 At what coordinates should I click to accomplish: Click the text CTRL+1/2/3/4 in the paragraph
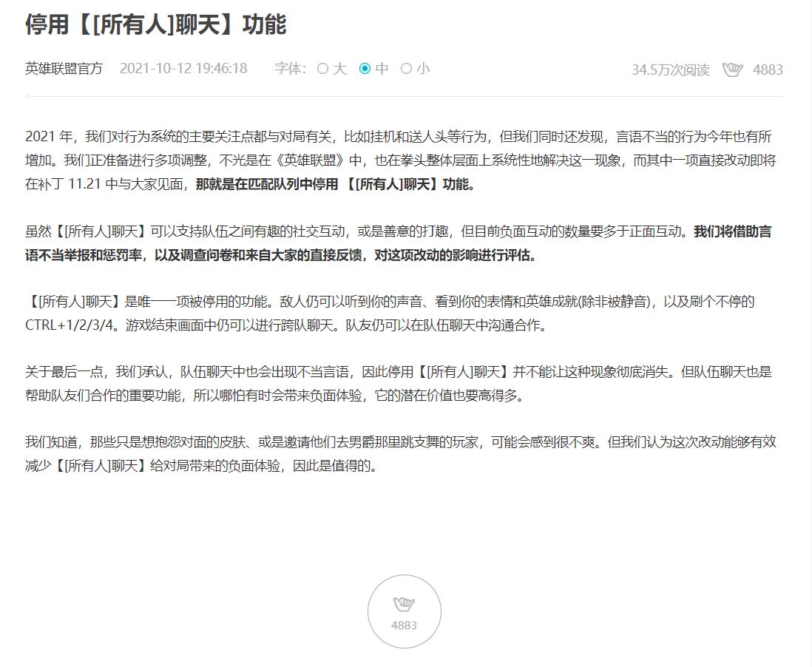coord(69,325)
